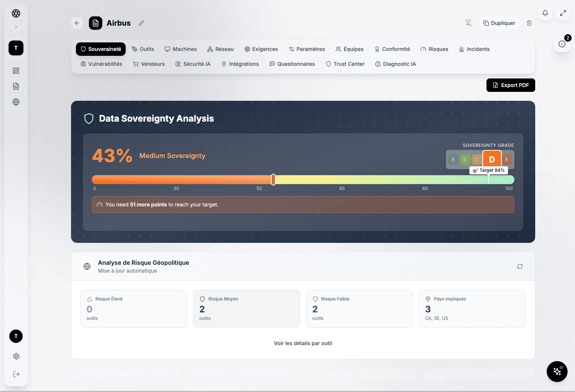Switch to the Risques tab
The width and height of the screenshot is (575, 392).
coord(434,49)
